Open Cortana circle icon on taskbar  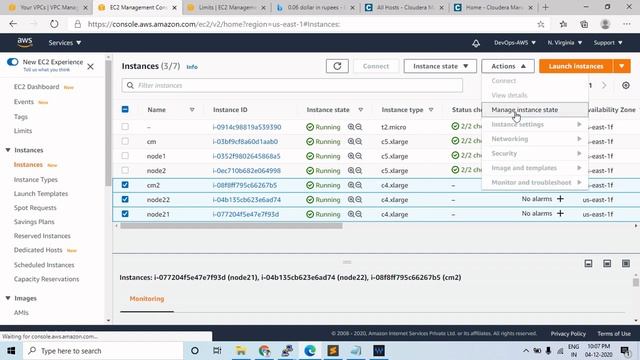(x=195, y=351)
